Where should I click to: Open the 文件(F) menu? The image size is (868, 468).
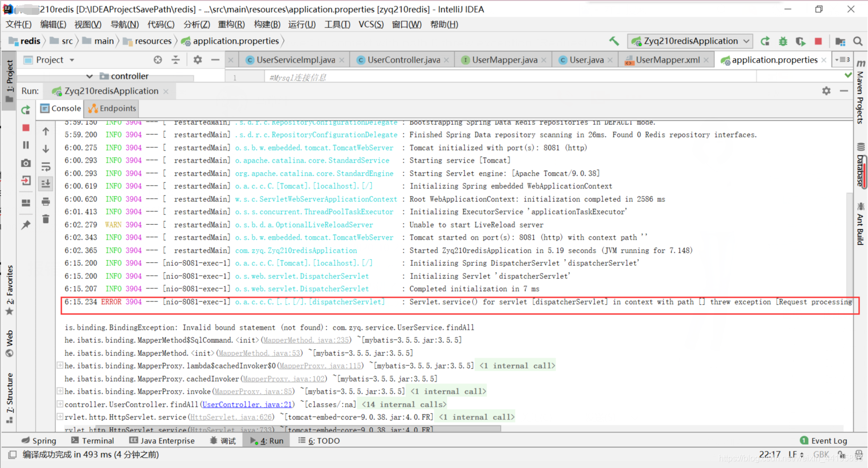point(19,24)
